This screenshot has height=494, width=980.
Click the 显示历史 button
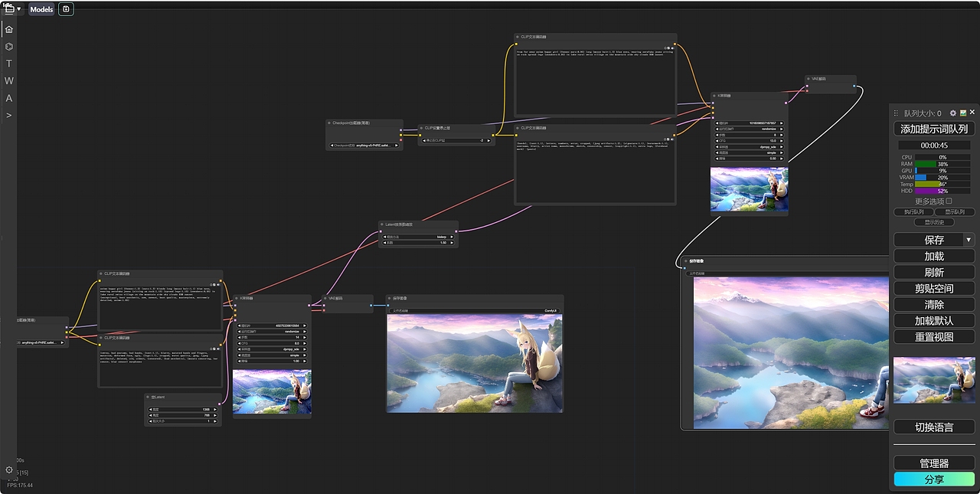click(x=934, y=222)
